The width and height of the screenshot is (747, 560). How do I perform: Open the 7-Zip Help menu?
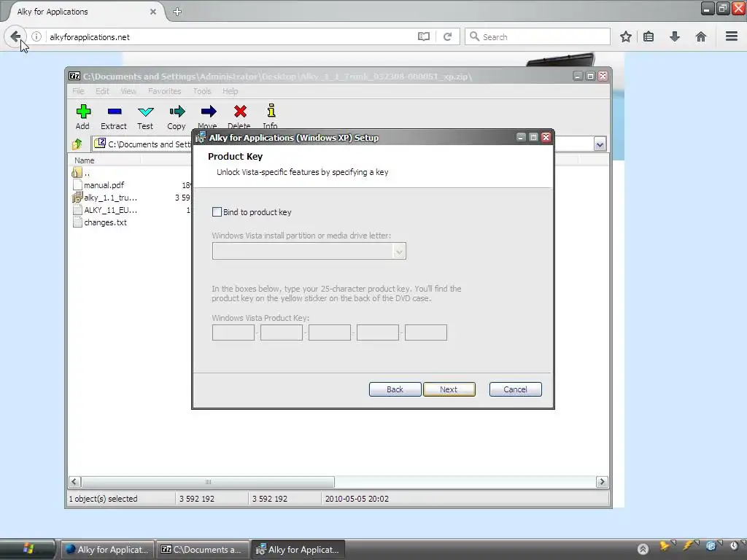point(230,91)
